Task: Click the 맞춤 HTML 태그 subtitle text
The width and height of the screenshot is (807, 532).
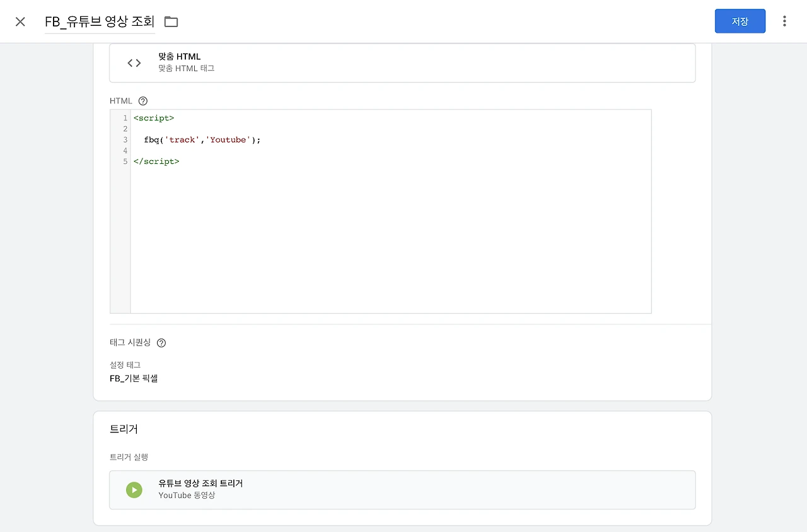Action: click(187, 68)
